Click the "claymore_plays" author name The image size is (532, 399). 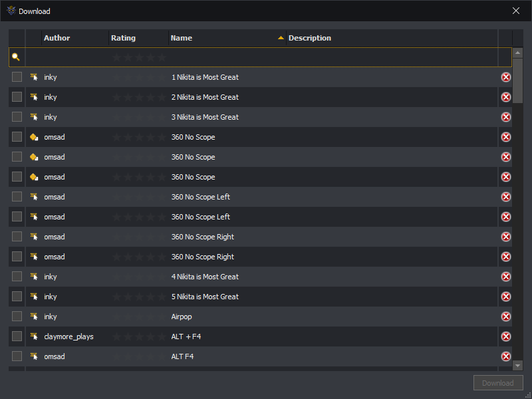pyautogui.click(x=68, y=336)
